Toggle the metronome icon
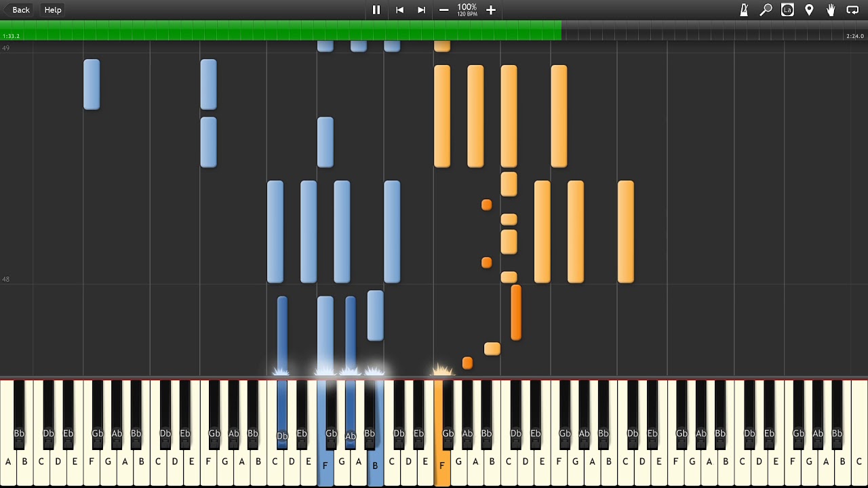This screenshot has height=488, width=868. (x=744, y=9)
